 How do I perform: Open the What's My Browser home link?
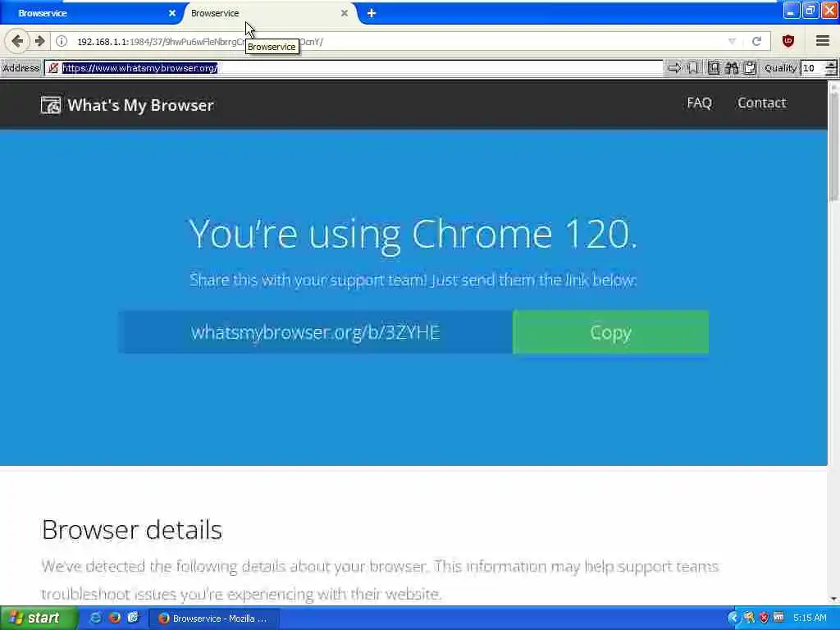click(127, 105)
